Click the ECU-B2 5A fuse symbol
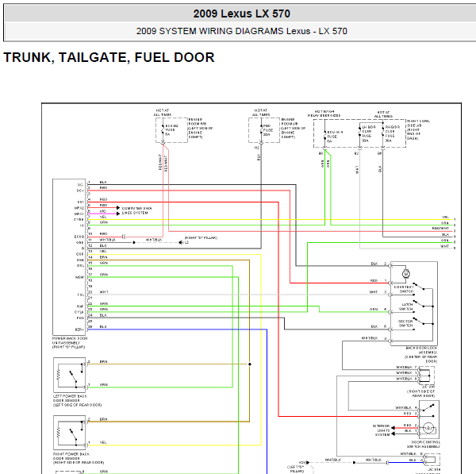 163,130
